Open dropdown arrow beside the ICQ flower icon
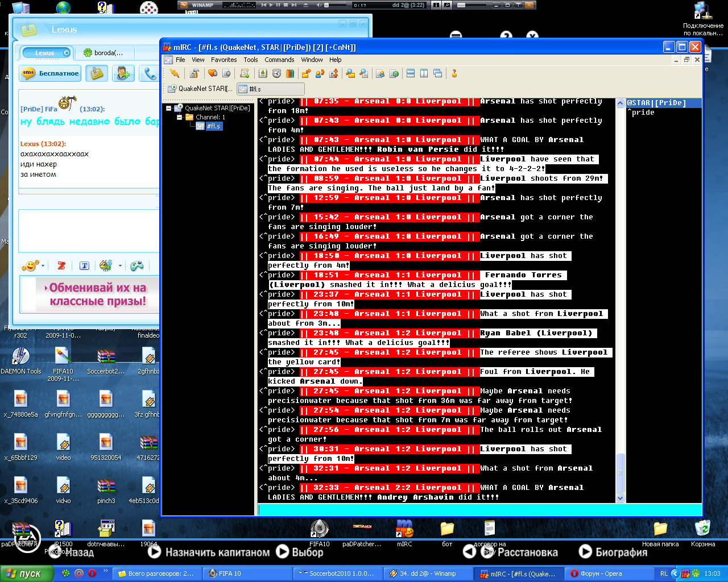The image size is (728, 582). pos(120,265)
